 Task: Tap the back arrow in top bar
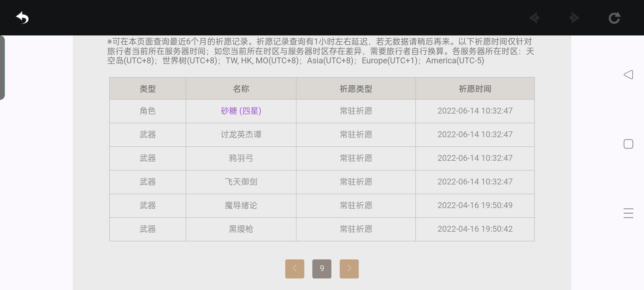[22, 18]
